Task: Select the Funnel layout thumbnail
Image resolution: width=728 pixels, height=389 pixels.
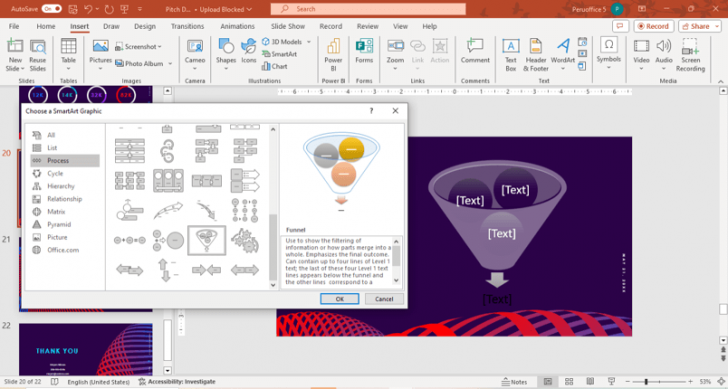Action: [x=207, y=240]
